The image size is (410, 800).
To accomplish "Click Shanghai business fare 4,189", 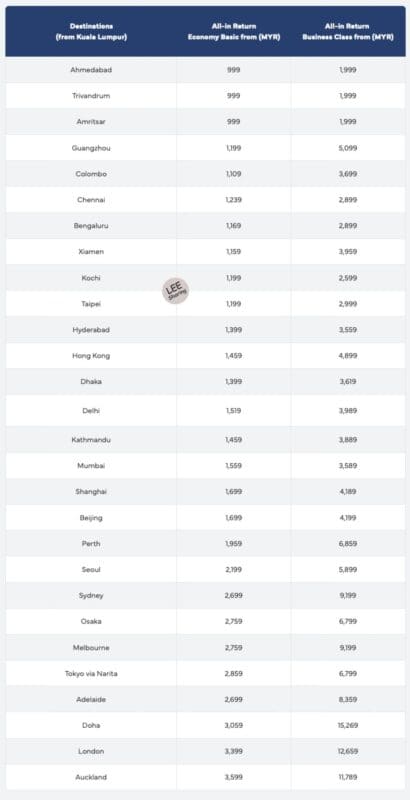I will coord(348,492).
